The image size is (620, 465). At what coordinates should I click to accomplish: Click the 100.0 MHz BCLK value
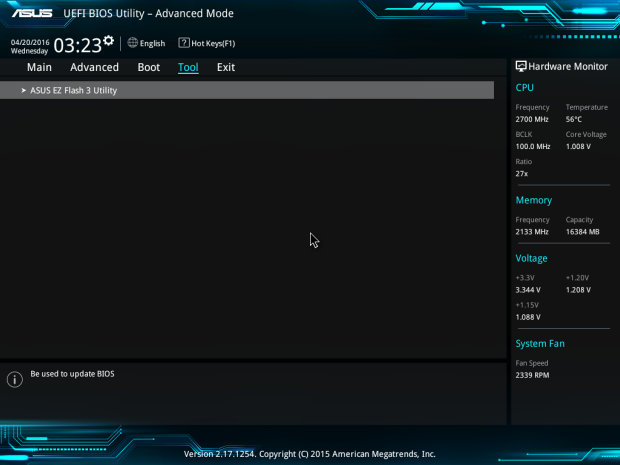pyautogui.click(x=533, y=146)
